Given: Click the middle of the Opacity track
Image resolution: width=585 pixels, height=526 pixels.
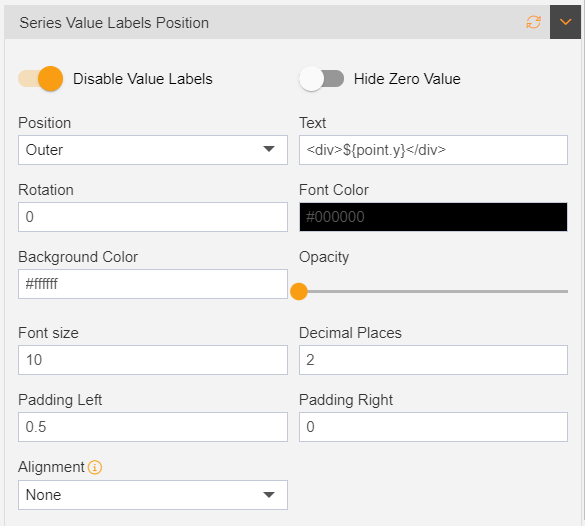Looking at the screenshot, I should tap(433, 291).
